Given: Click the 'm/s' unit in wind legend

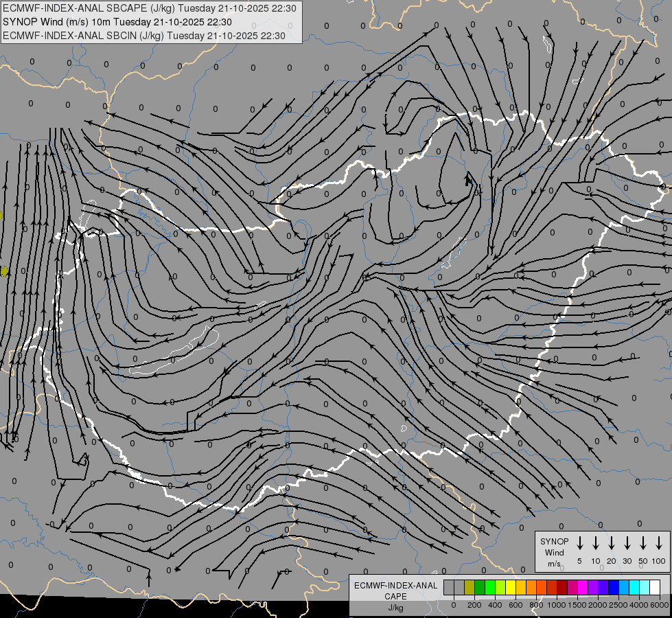Looking at the screenshot, I should [554, 564].
